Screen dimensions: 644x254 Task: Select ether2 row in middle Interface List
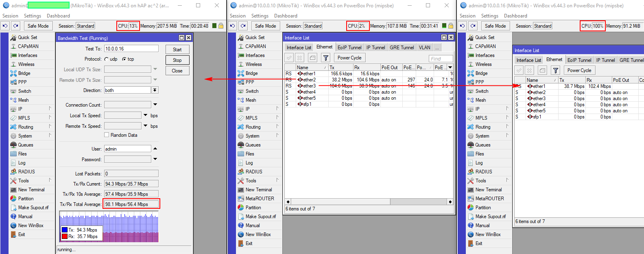[369, 80]
